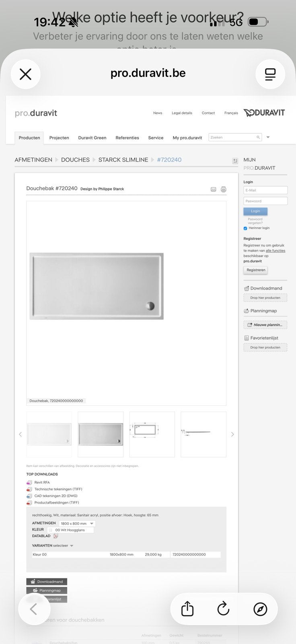Image resolution: width=296 pixels, height=644 pixels.
Task: Open the Projecten tab
Action: [59, 138]
